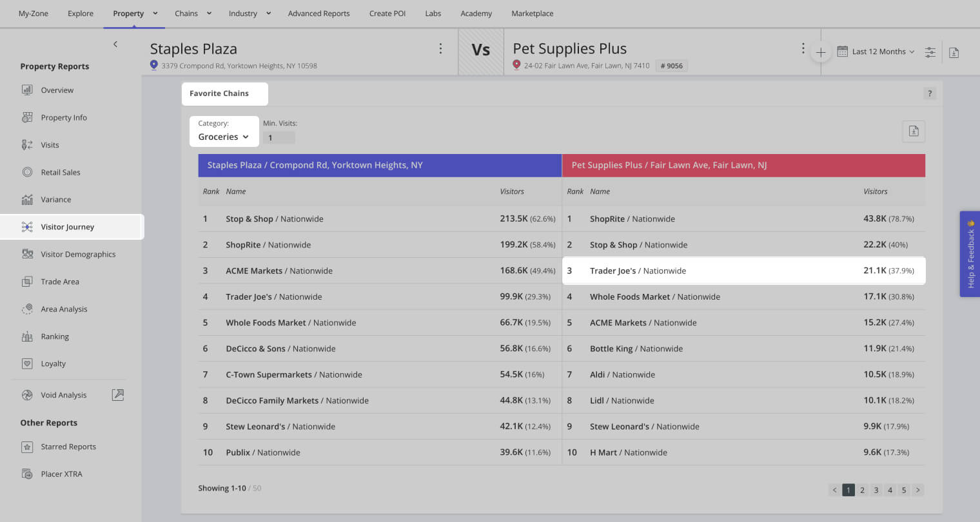
Task: Click the add property plus icon
Action: [x=820, y=52]
